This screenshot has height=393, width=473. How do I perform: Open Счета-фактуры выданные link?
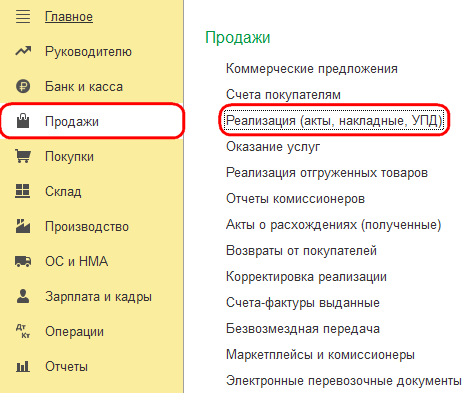coord(303,303)
